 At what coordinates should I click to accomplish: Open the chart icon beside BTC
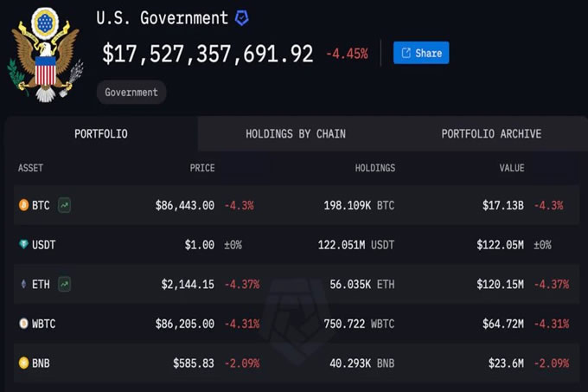pyautogui.click(x=65, y=205)
